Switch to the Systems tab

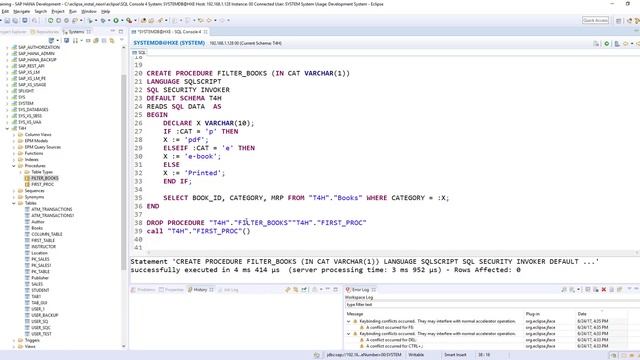pos(76,31)
